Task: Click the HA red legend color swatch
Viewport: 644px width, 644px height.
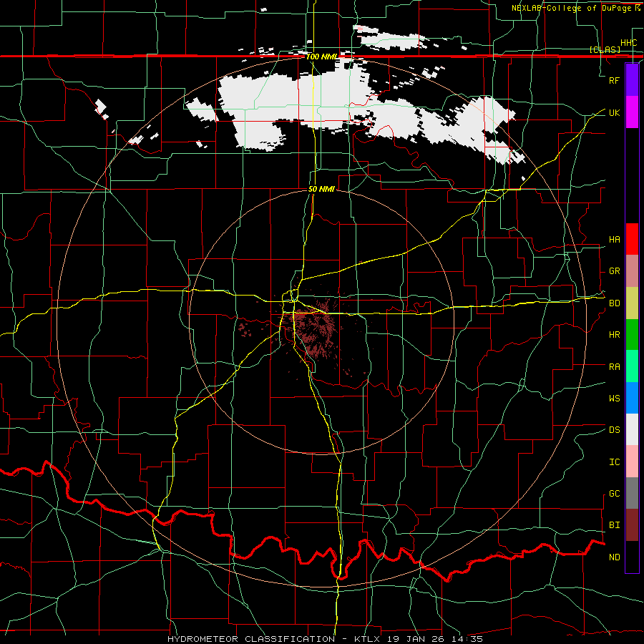Action: 632,239
